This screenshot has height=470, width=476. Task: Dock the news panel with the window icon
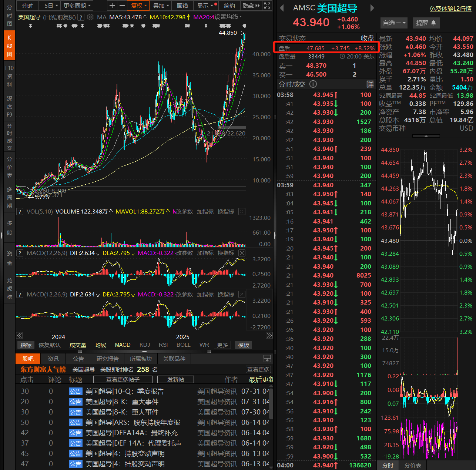267,359
